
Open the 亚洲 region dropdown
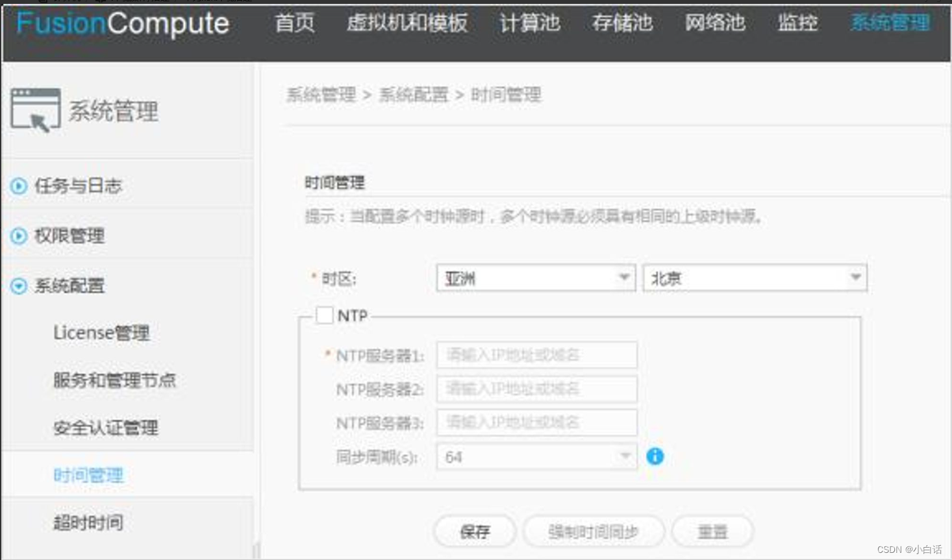click(536, 278)
